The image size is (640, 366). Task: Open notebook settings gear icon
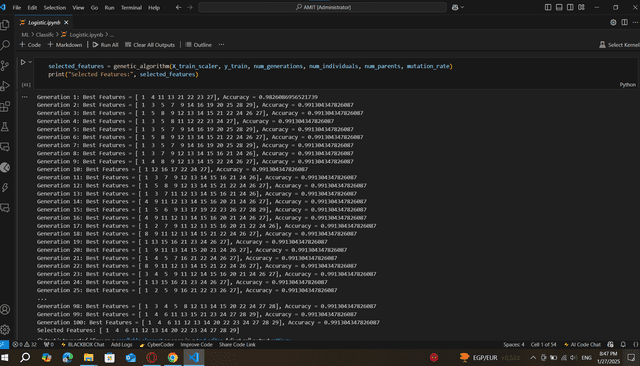613,22
